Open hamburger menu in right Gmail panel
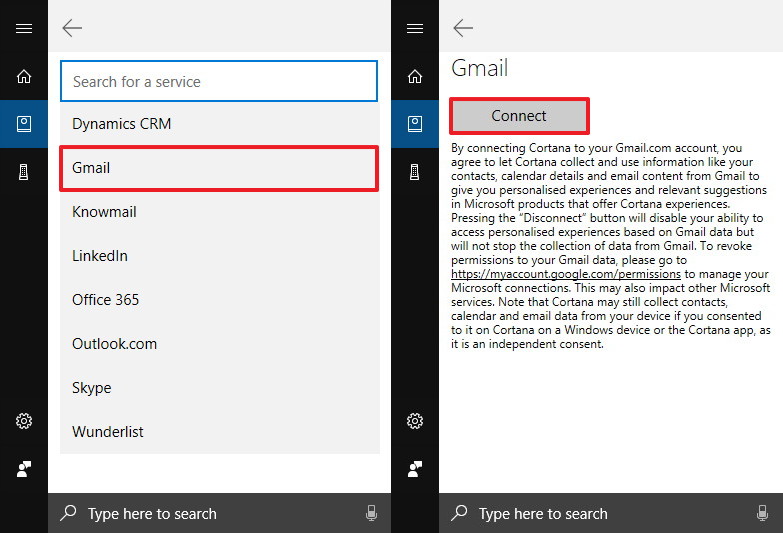783x533 pixels. [x=415, y=28]
